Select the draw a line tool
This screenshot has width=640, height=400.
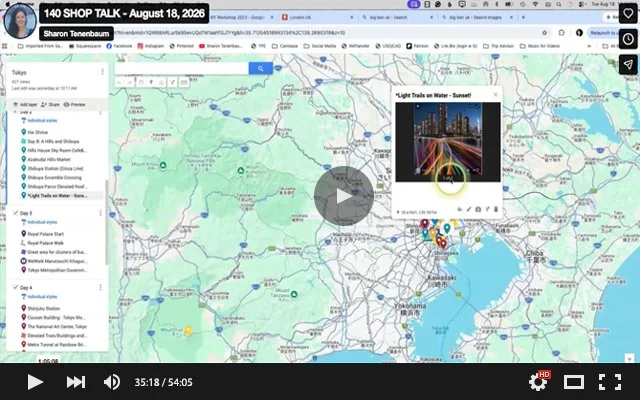[162, 82]
